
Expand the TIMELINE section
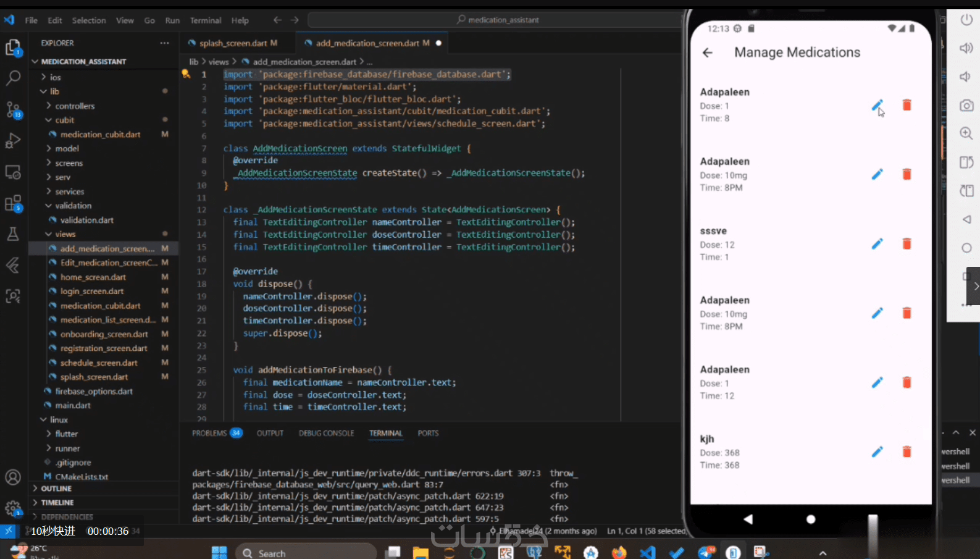[x=57, y=503]
